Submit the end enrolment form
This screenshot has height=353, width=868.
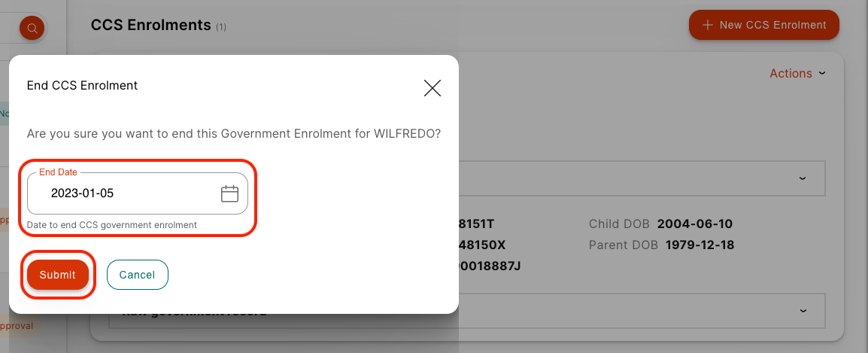(x=58, y=275)
